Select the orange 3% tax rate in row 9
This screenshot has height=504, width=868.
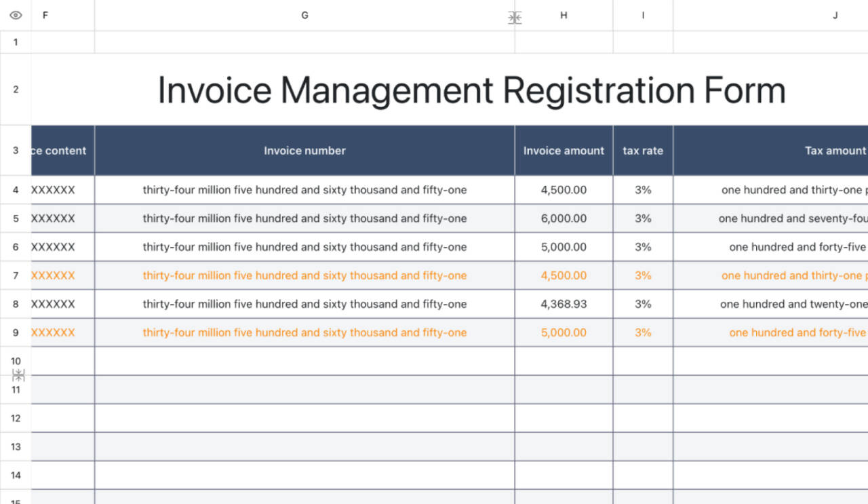pyautogui.click(x=643, y=332)
